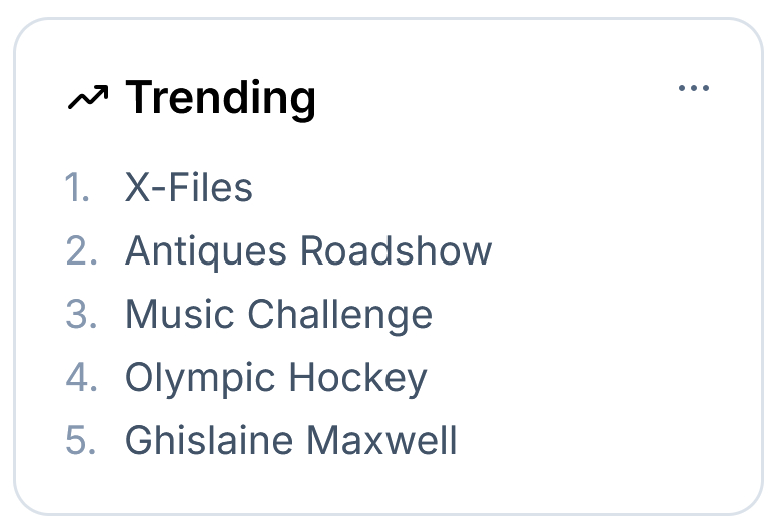This screenshot has height=522, width=771.
Task: Open the three-dot more options menu
Action: coord(693,88)
